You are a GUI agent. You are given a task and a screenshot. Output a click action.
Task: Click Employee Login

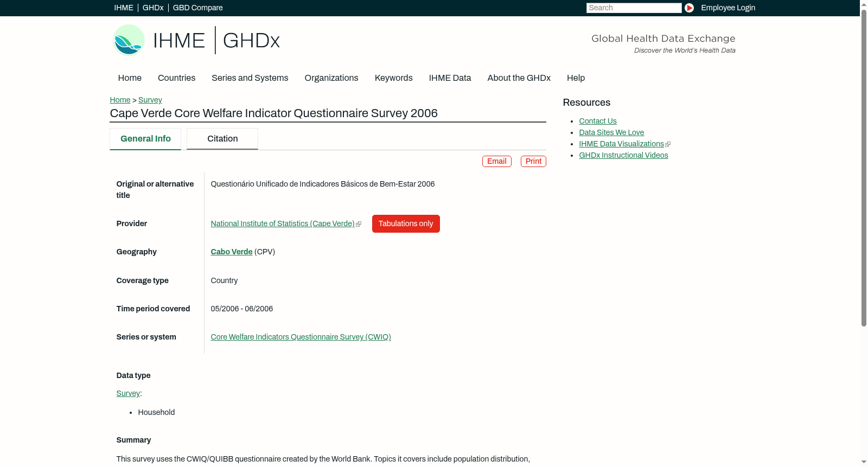pos(728,8)
